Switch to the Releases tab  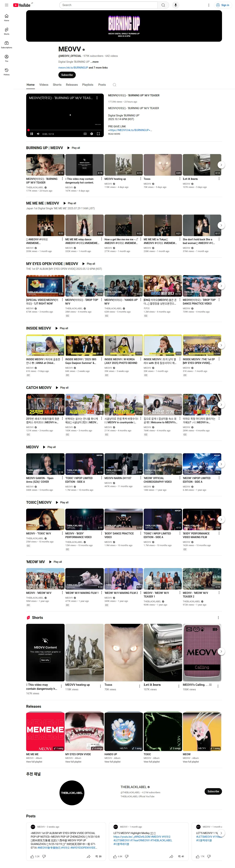coord(72,85)
